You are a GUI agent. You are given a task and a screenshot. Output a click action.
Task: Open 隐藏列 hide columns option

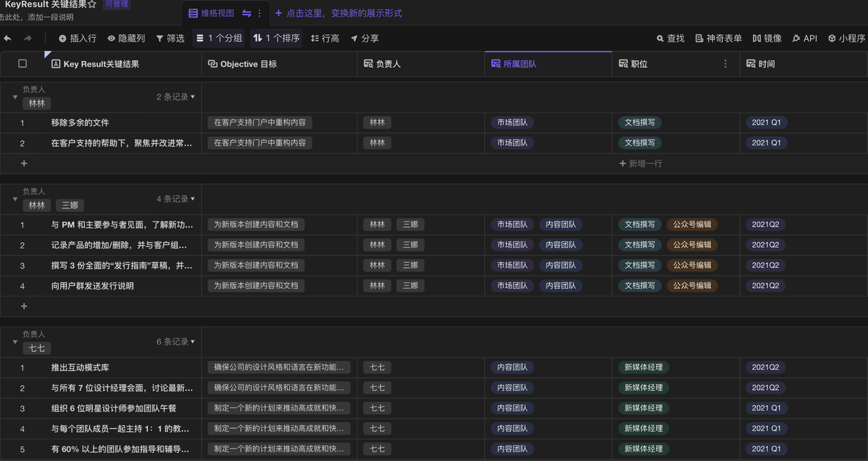(x=126, y=39)
